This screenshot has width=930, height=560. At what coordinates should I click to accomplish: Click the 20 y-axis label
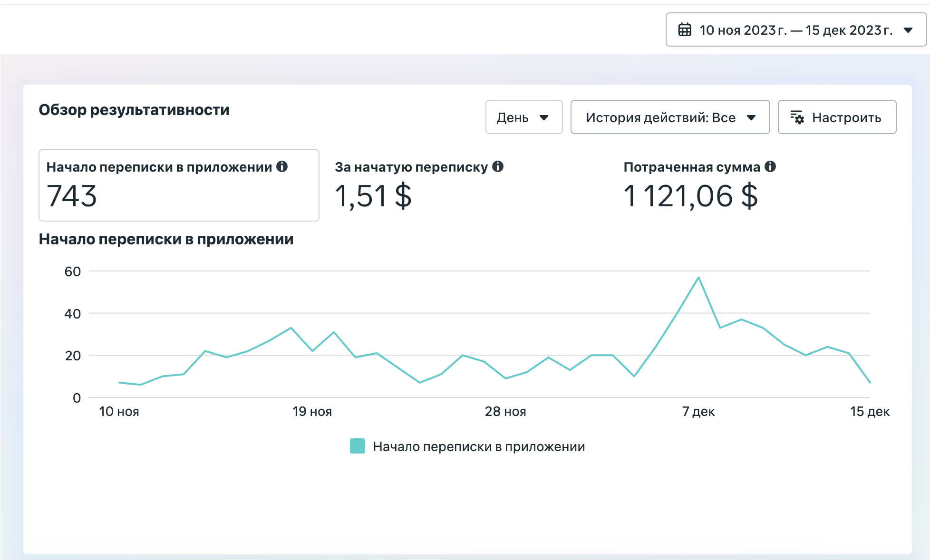(x=73, y=356)
